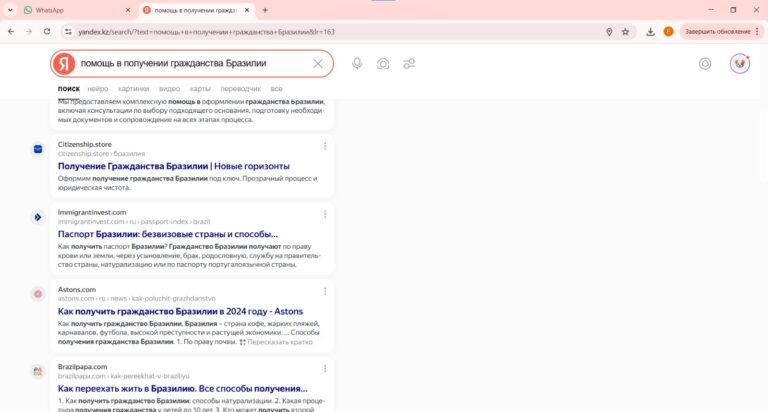Select the 'картинки' search category
Screen dimensions: 768x412
coord(133,89)
